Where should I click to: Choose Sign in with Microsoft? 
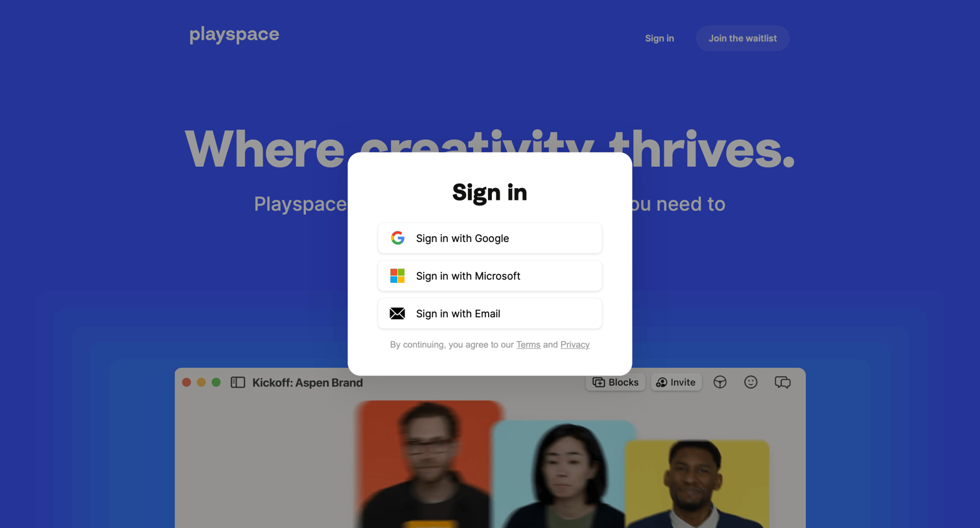click(x=490, y=276)
